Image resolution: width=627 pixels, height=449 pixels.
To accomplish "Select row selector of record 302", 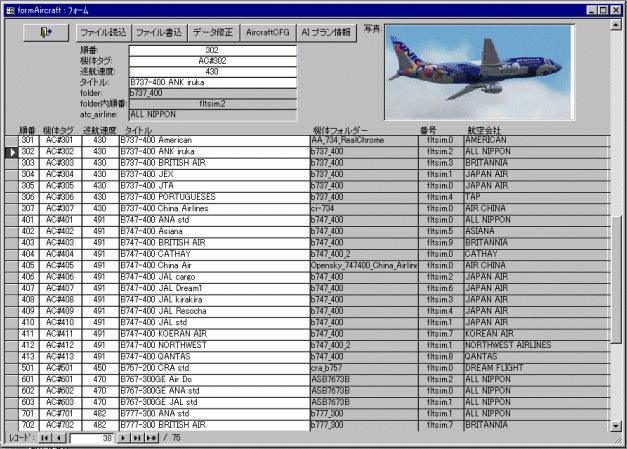I will 9,151.
